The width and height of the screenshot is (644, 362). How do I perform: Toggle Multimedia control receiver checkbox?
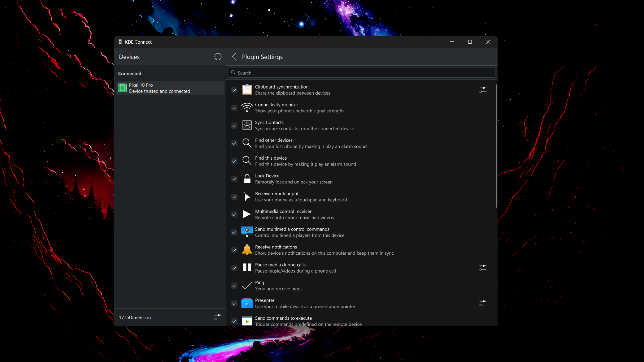234,214
